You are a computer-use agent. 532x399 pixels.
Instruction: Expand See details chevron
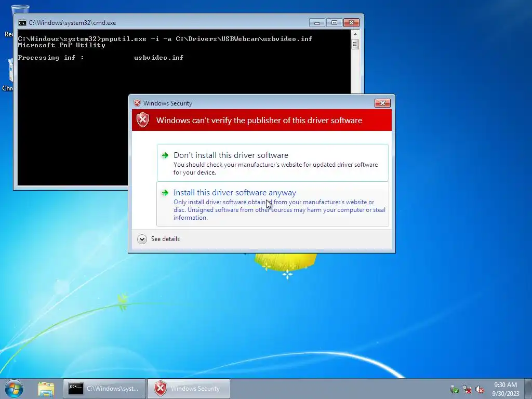142,239
